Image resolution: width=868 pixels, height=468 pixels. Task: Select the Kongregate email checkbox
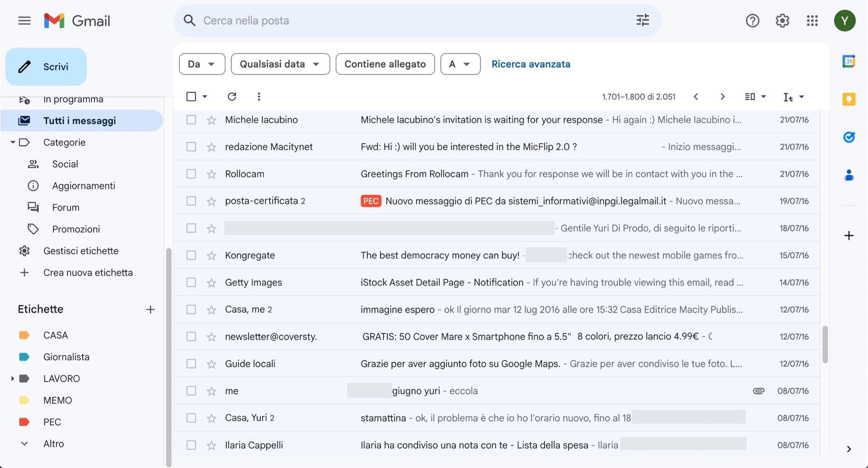click(191, 255)
